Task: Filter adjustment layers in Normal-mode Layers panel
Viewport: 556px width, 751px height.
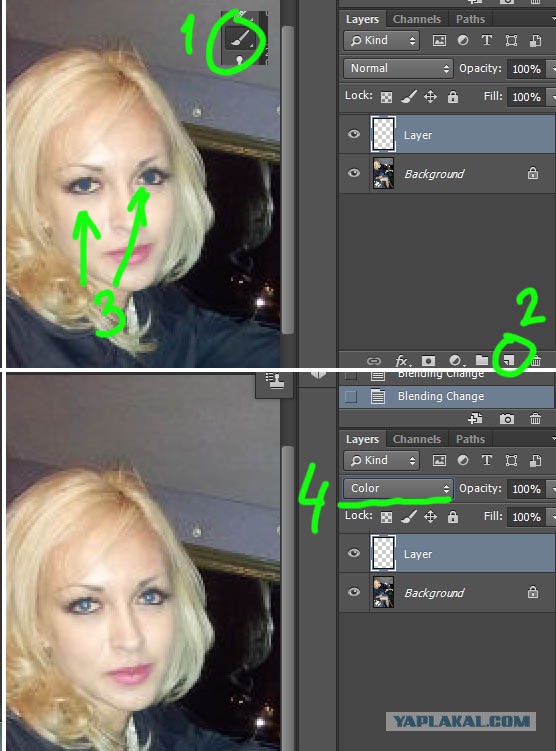Action: click(x=463, y=41)
